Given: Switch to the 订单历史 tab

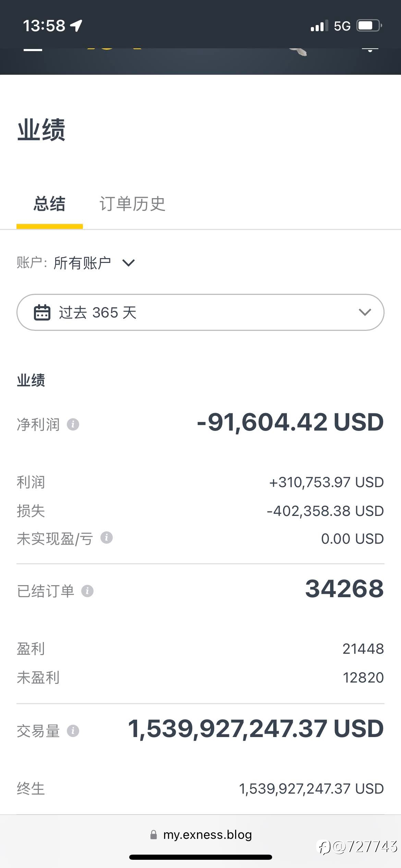Looking at the screenshot, I should click(132, 204).
